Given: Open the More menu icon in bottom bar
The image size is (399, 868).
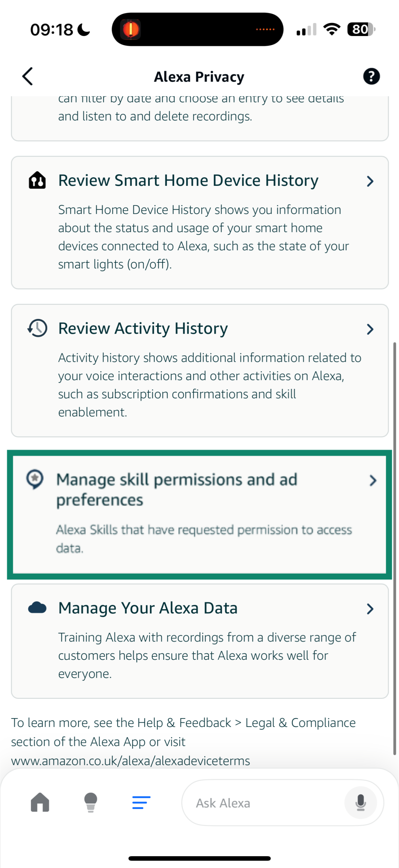Looking at the screenshot, I should (x=141, y=803).
